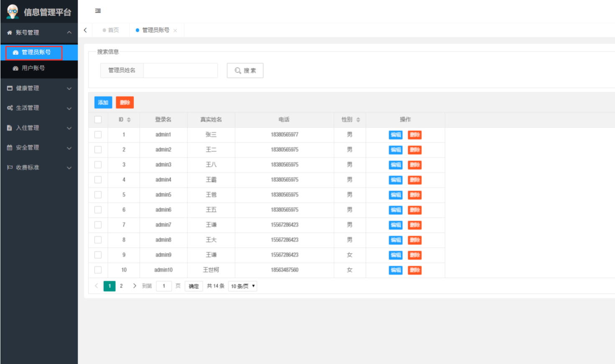Go to next page using the right chevron

click(134, 286)
